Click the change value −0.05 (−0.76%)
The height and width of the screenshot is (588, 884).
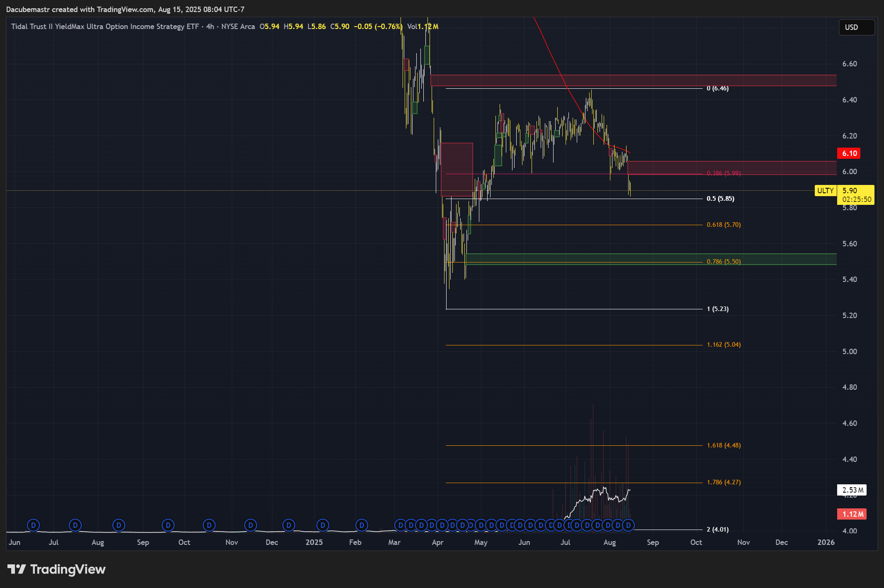378,27
